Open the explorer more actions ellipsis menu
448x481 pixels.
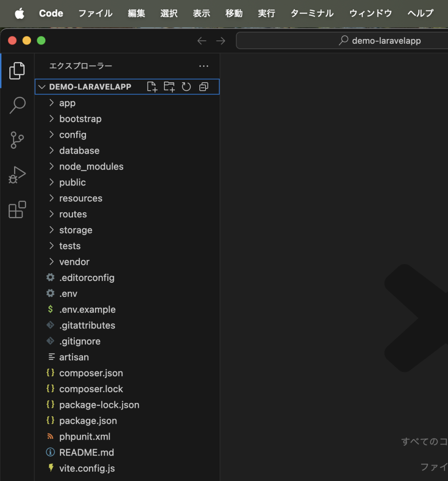(203, 66)
